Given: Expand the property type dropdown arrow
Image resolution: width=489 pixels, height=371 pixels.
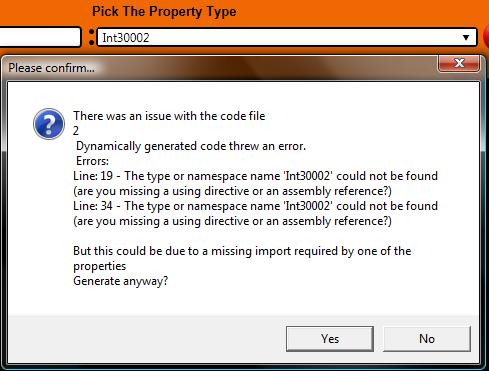Looking at the screenshot, I should point(466,37).
